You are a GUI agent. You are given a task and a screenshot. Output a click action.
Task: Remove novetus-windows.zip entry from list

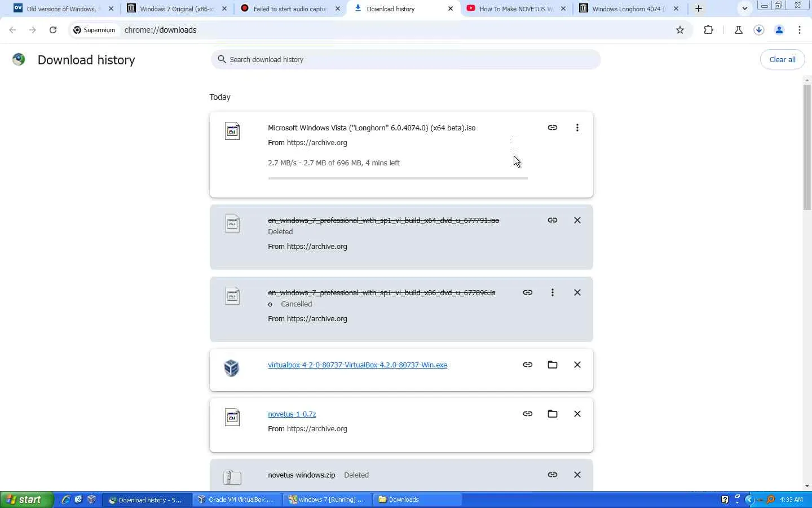[577, 475]
